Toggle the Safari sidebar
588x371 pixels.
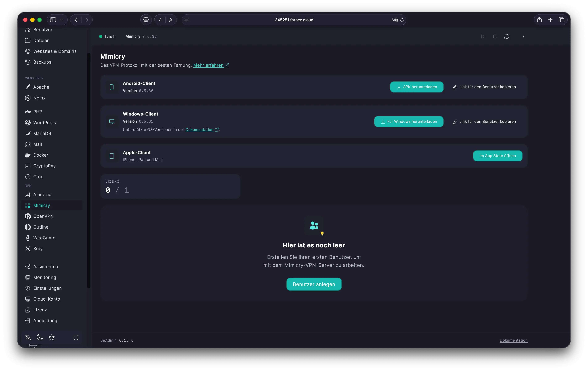point(53,20)
